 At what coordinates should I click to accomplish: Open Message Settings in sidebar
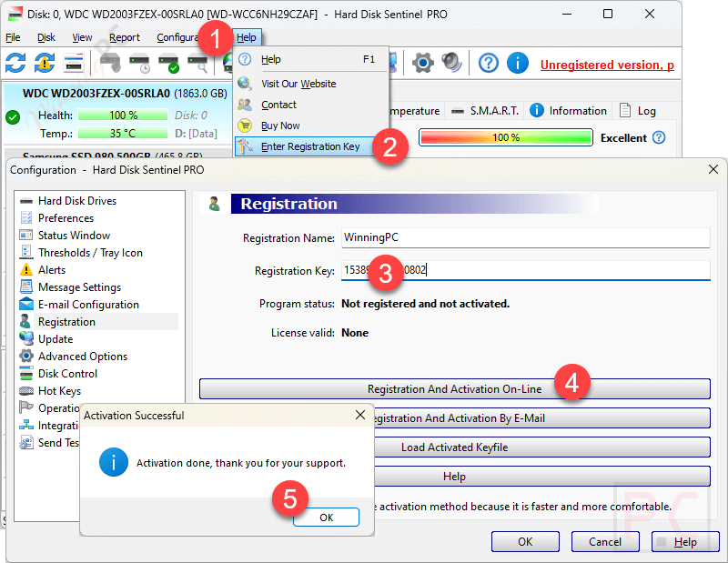coord(79,287)
